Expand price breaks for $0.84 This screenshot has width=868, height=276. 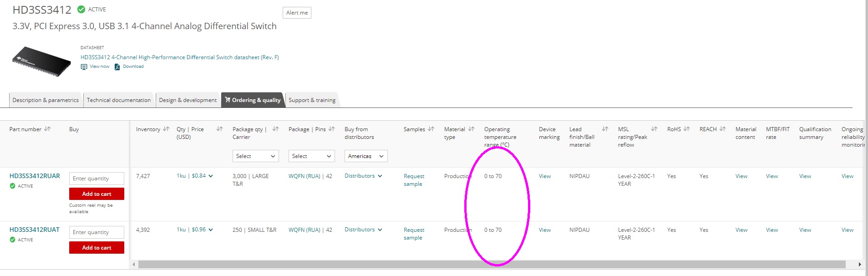pos(211,176)
